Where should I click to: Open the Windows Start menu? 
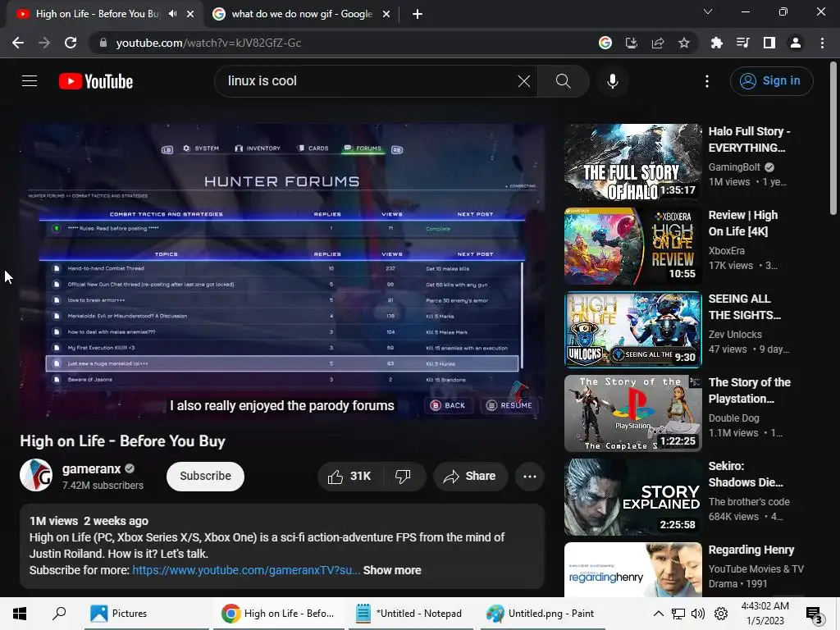click(20, 614)
